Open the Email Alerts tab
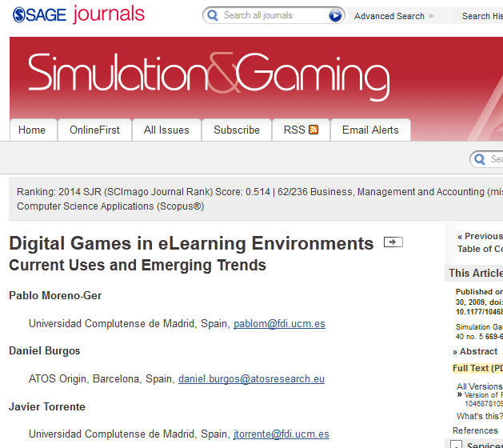This screenshot has width=503, height=448. point(369,130)
